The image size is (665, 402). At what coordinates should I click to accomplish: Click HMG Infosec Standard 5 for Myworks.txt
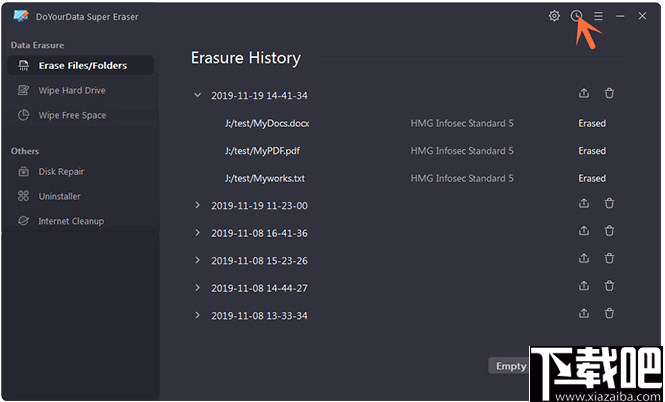click(462, 179)
